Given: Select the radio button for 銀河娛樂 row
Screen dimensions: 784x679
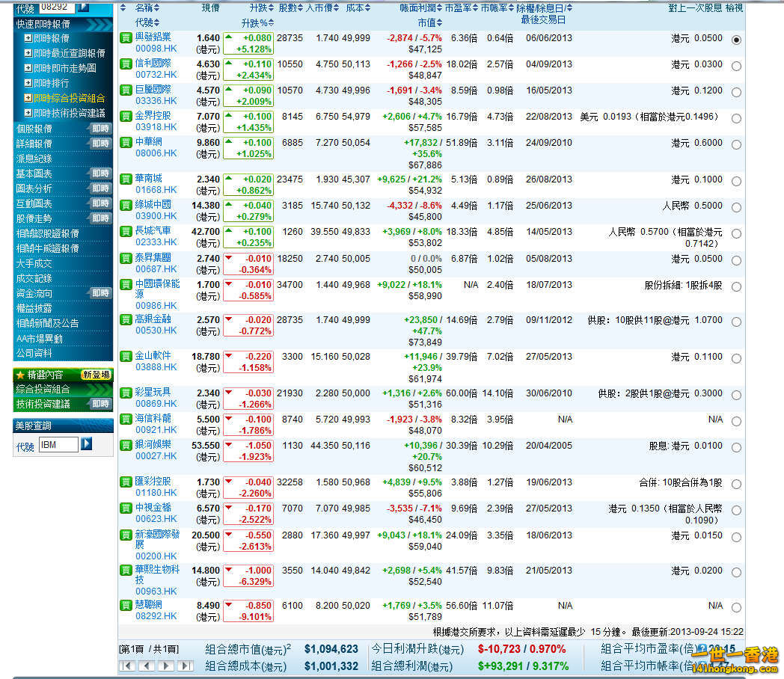Looking at the screenshot, I should tap(736, 448).
